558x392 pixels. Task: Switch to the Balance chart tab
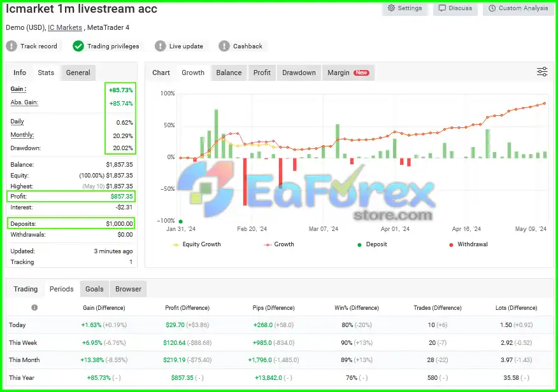click(x=229, y=73)
